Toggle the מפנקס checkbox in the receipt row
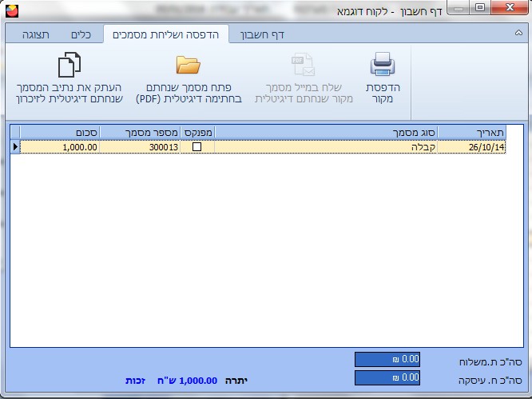This screenshot has width=532, height=399. coord(197,147)
